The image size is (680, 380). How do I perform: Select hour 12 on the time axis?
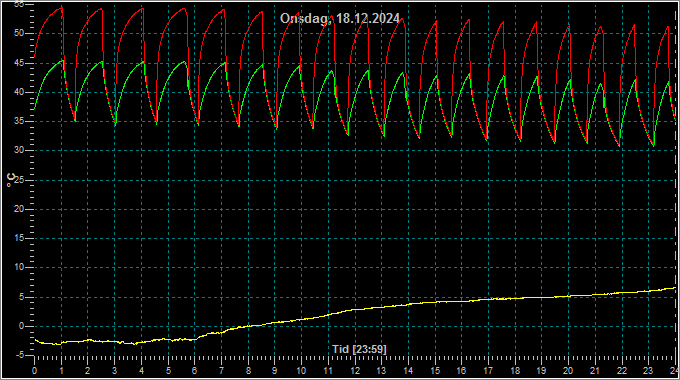pyautogui.click(x=355, y=371)
